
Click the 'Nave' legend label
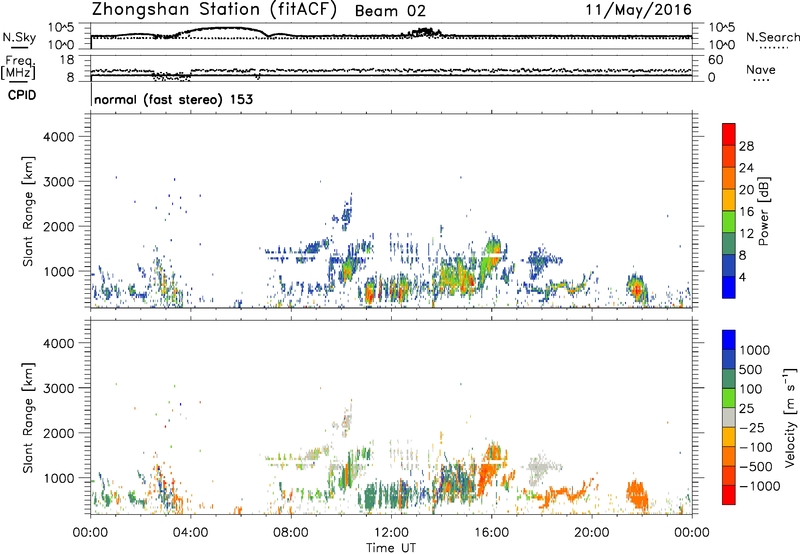pyautogui.click(x=760, y=70)
